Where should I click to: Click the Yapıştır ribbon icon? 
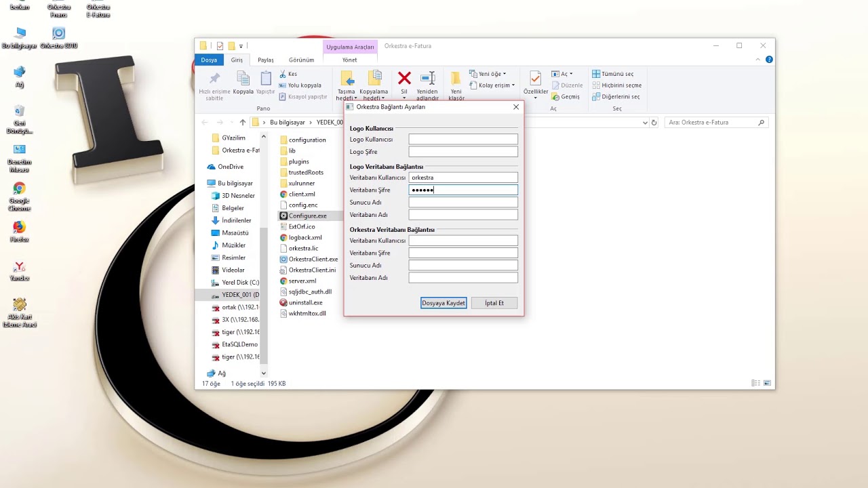(x=266, y=83)
